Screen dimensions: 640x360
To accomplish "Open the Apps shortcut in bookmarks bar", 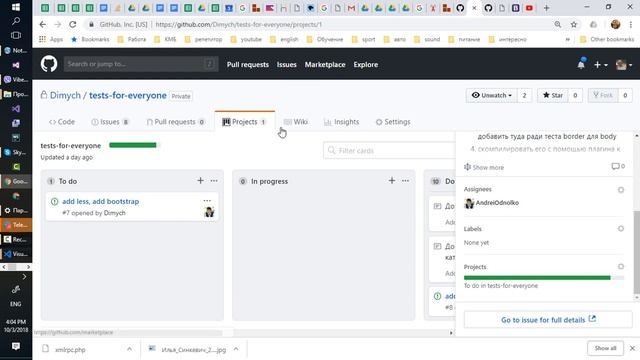I will click(x=51, y=39).
